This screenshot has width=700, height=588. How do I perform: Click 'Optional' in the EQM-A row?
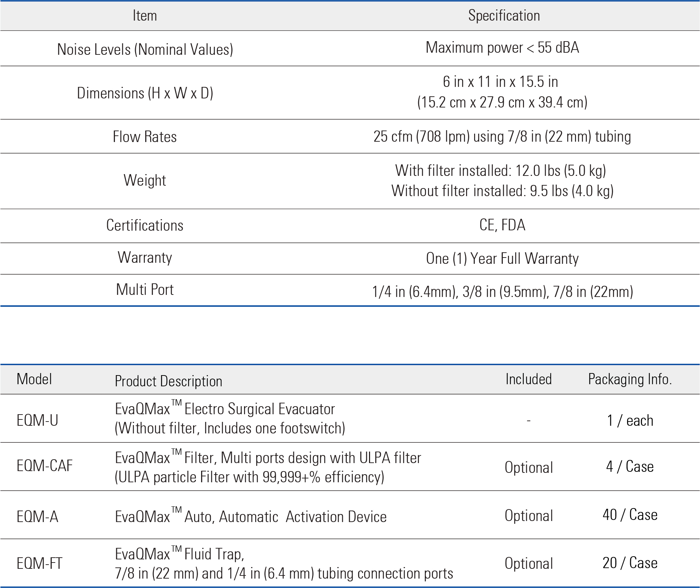(x=529, y=516)
